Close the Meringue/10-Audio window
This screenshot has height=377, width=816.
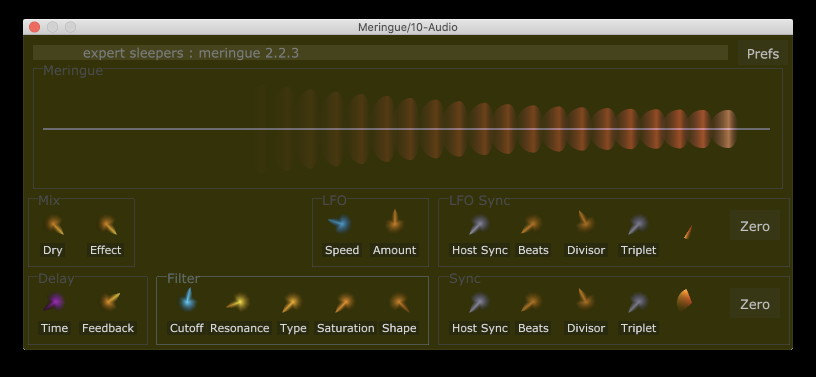pos(35,27)
